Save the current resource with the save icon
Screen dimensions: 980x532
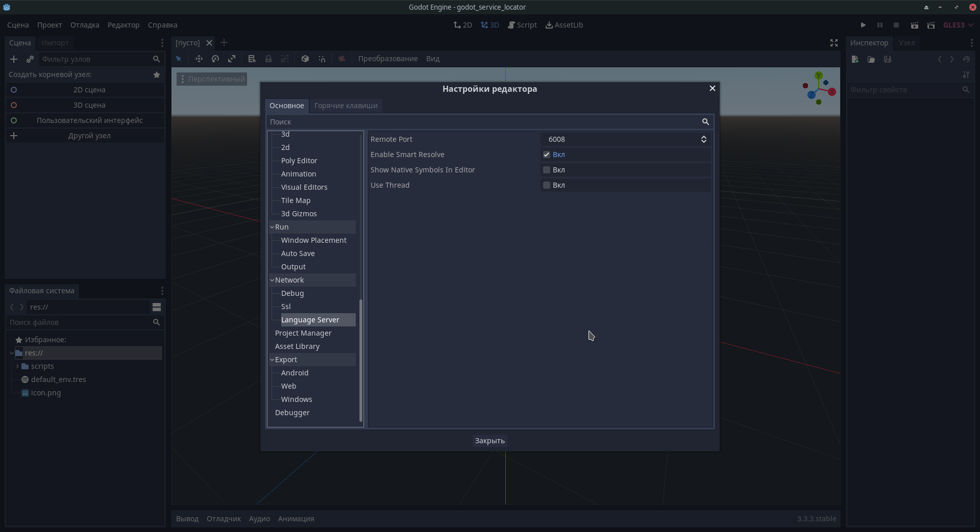[x=888, y=59]
